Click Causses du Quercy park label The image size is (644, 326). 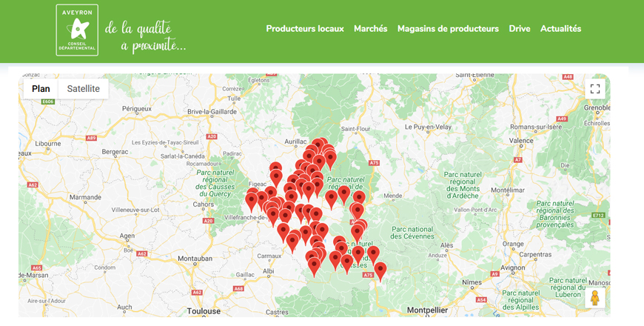215,183
